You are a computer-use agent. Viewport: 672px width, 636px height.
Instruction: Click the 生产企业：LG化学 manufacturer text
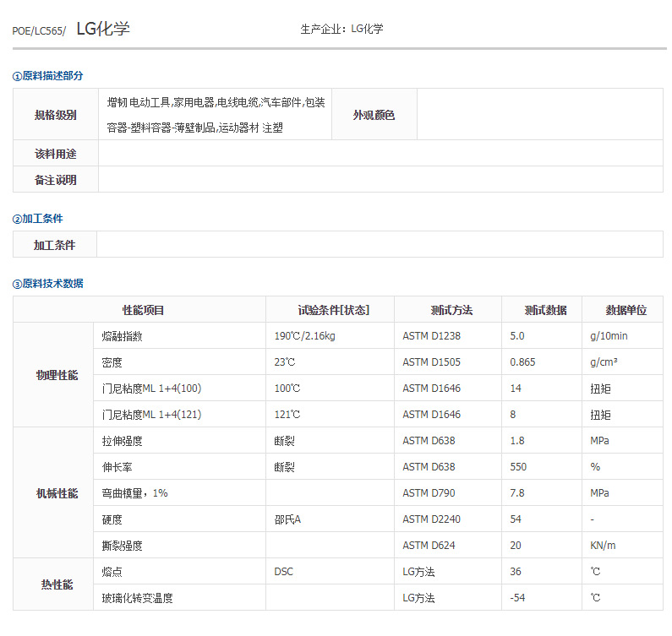point(341,29)
